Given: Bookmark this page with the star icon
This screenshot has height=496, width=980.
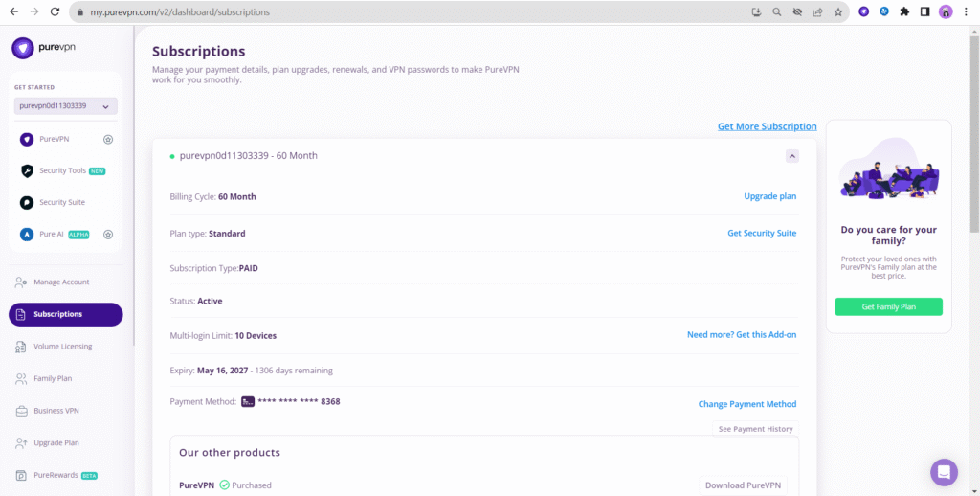Looking at the screenshot, I should coord(838,12).
